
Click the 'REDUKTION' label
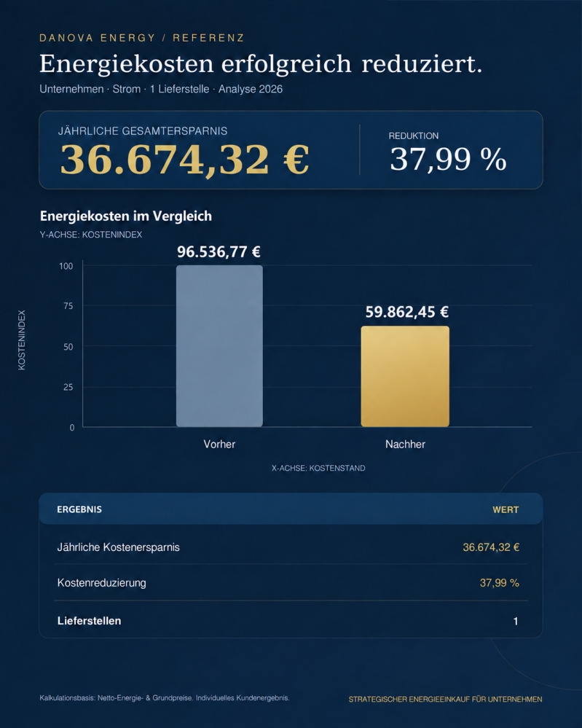point(414,136)
